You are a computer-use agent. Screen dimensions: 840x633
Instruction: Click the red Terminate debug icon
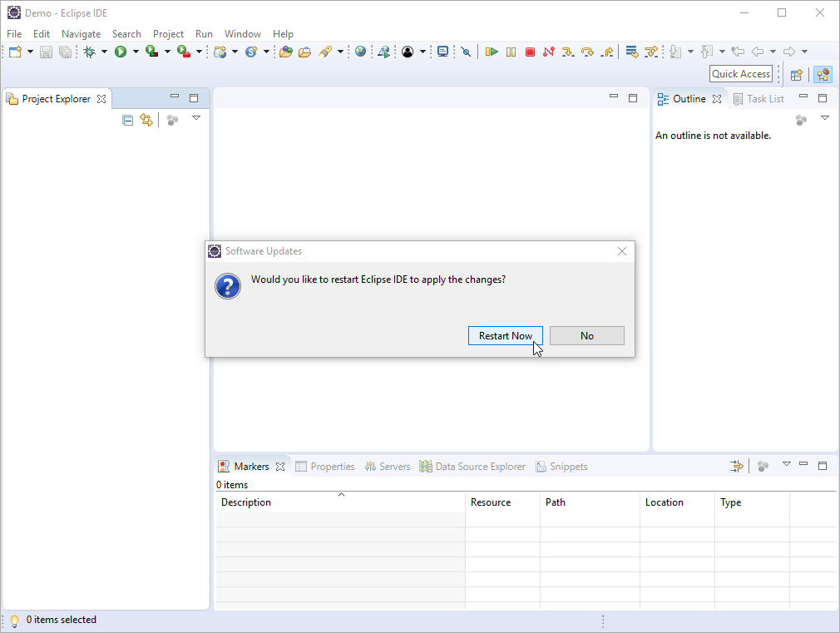click(530, 52)
